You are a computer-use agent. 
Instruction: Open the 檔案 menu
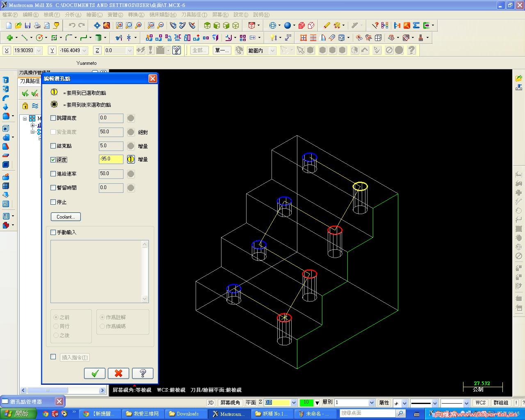(x=10, y=15)
